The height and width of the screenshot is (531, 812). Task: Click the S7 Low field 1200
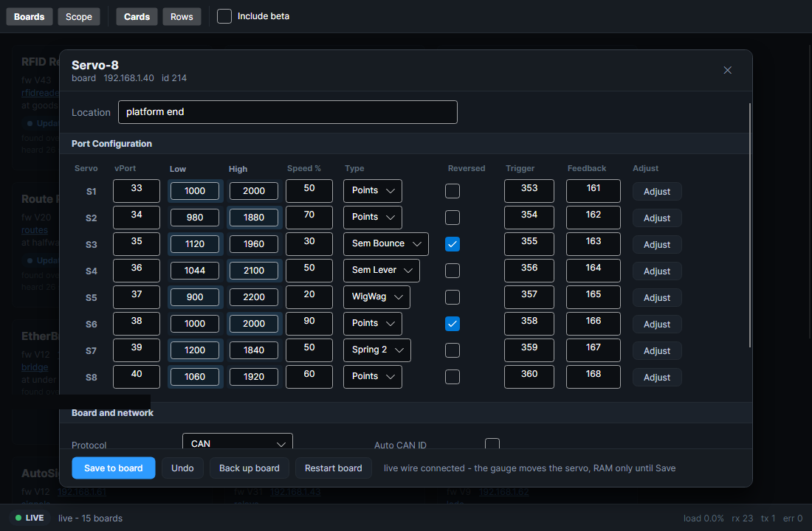(x=195, y=350)
